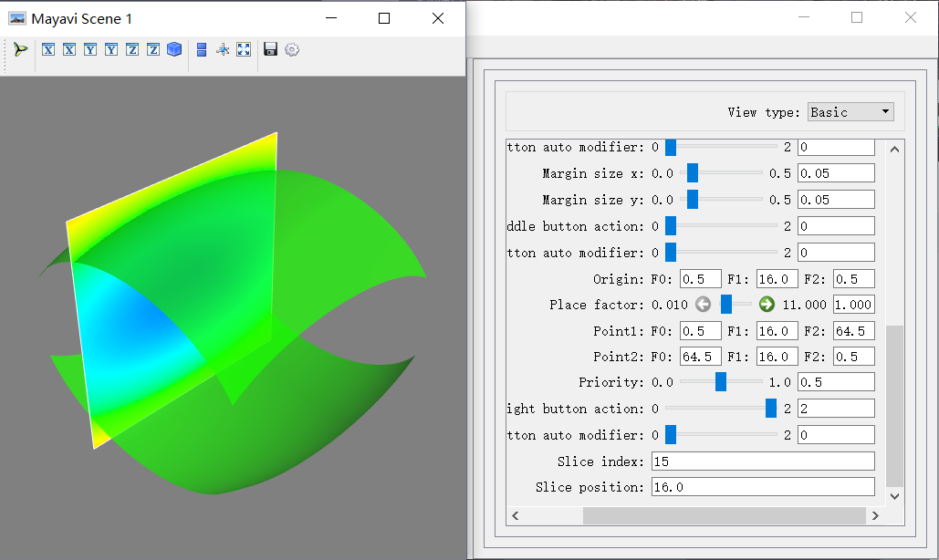This screenshot has height=560, width=939.
Task: Toggle axes visibility indicator icon
Action: coord(222,49)
